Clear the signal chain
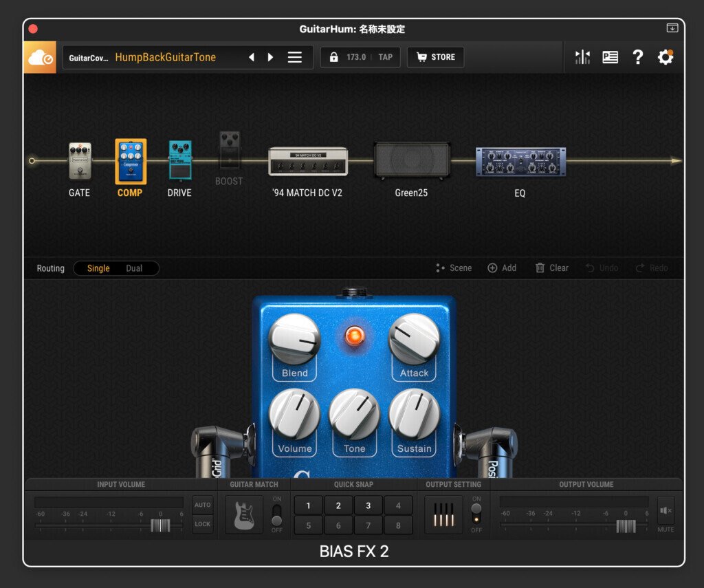The width and height of the screenshot is (704, 588). (552, 268)
